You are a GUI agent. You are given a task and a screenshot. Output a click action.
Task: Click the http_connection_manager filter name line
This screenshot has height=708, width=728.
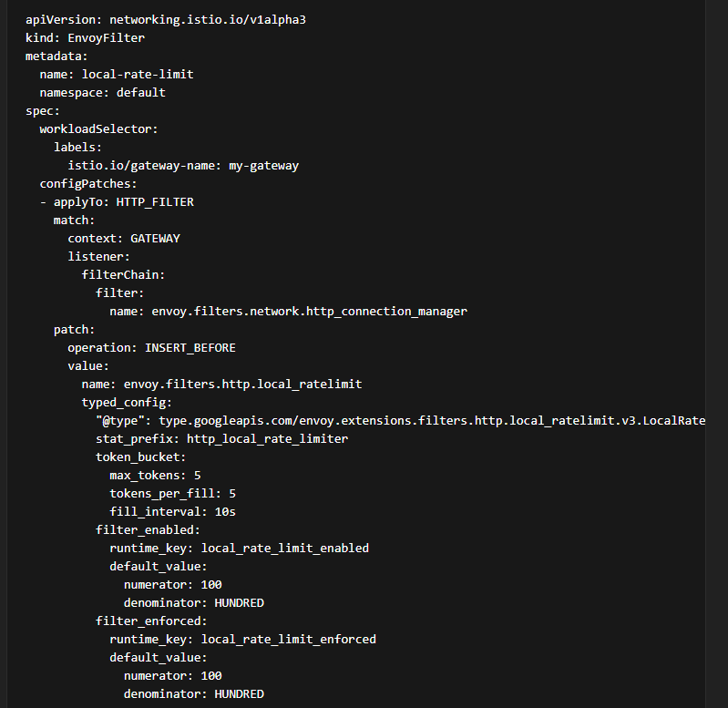click(x=288, y=311)
